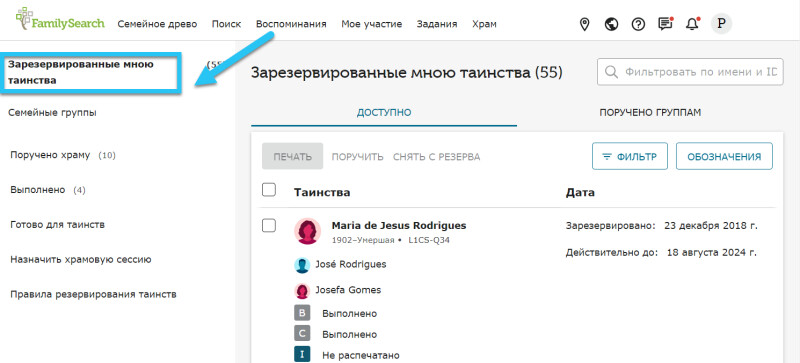Open Назначить храмовую сессию
This screenshot has height=363, width=800.
(81, 259)
